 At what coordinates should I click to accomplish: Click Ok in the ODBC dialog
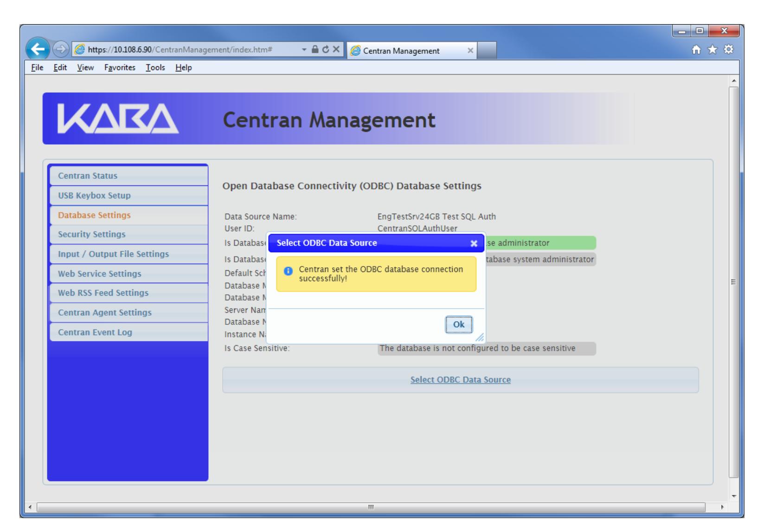coord(459,324)
